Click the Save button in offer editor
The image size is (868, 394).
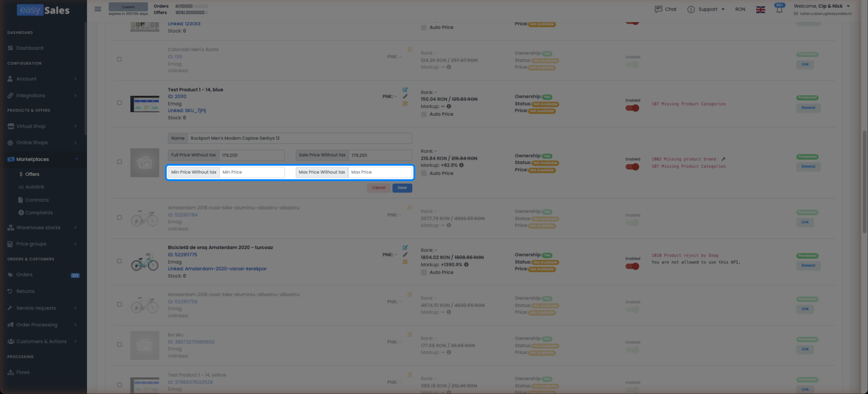coord(402,188)
